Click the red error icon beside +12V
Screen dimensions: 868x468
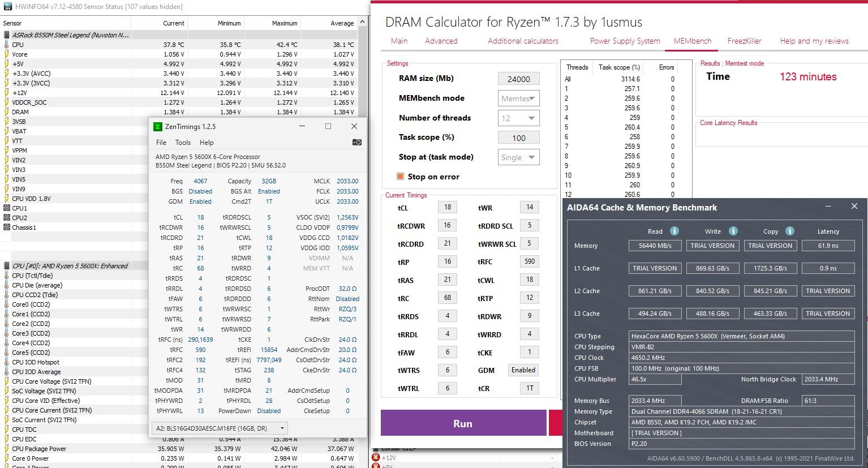[x=375, y=457]
